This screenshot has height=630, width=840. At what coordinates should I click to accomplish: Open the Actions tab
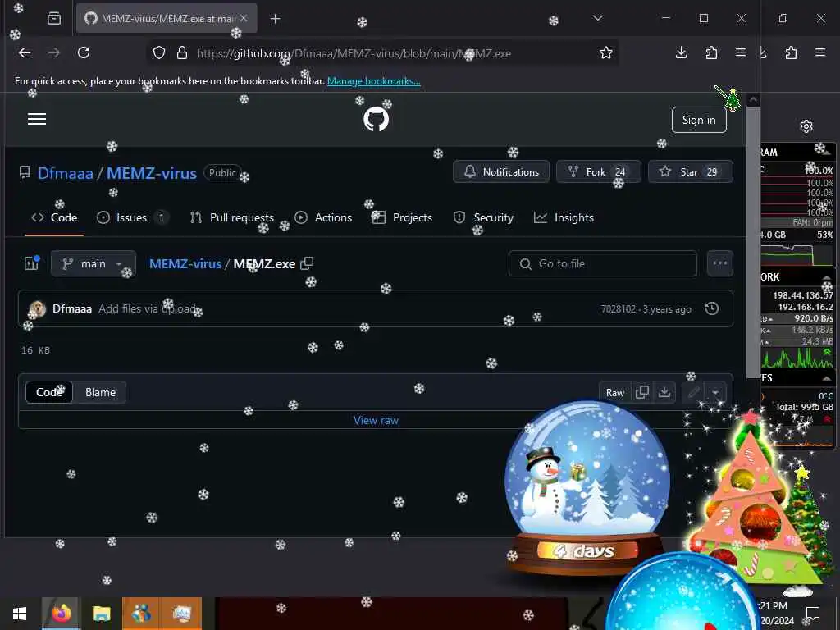click(323, 218)
